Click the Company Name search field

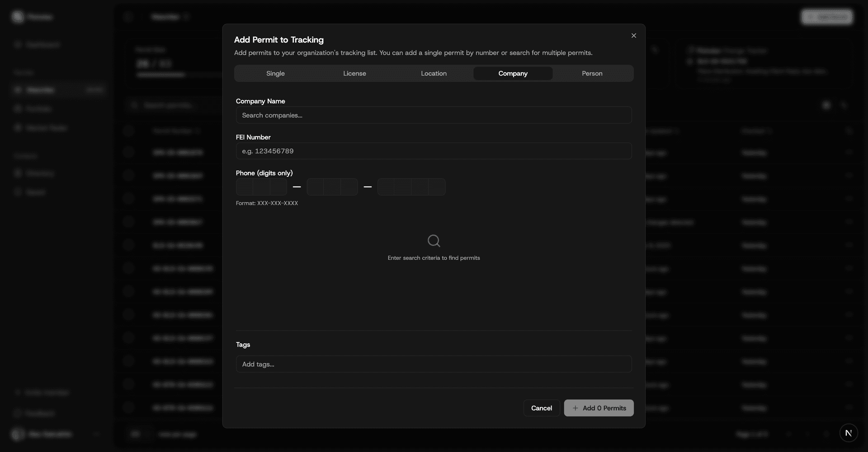(x=434, y=115)
